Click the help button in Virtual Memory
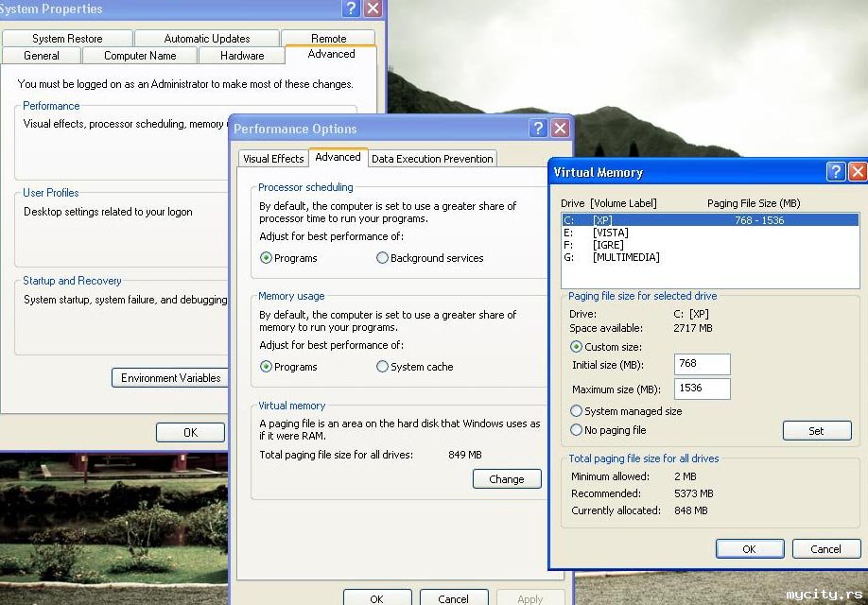868x605 pixels. (x=835, y=172)
